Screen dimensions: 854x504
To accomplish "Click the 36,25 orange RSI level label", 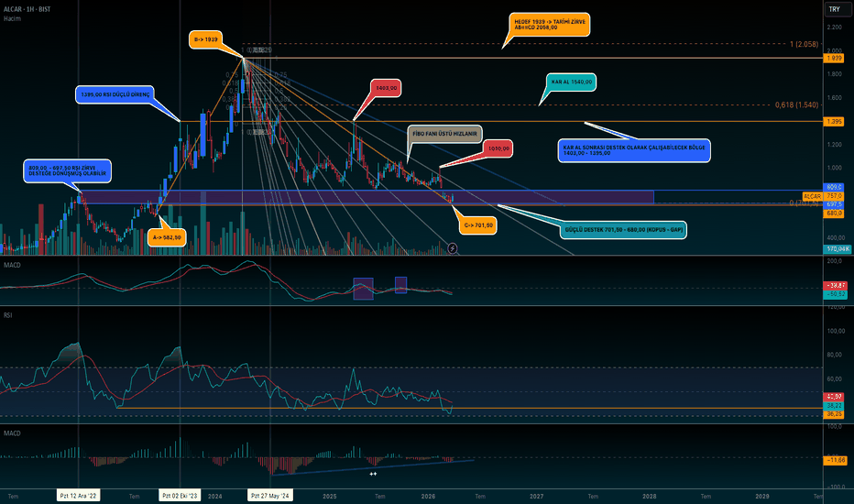I will (x=834, y=414).
